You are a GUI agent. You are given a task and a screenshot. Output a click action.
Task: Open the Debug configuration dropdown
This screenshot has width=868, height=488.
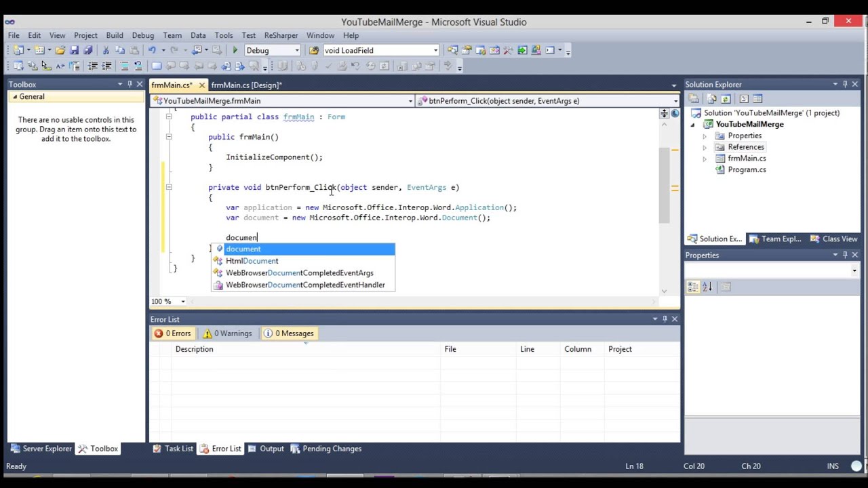[x=296, y=50]
